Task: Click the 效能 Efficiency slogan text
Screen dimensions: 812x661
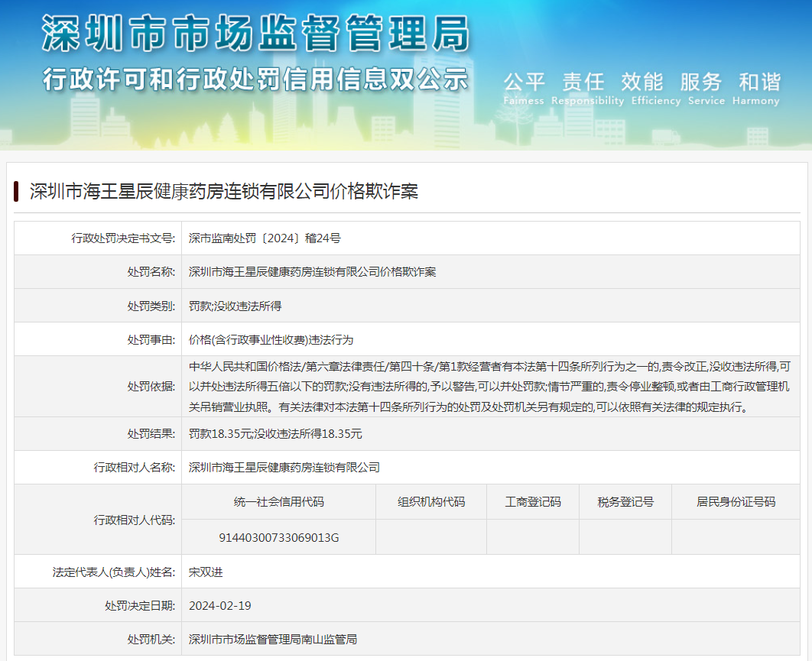Action: click(x=655, y=89)
